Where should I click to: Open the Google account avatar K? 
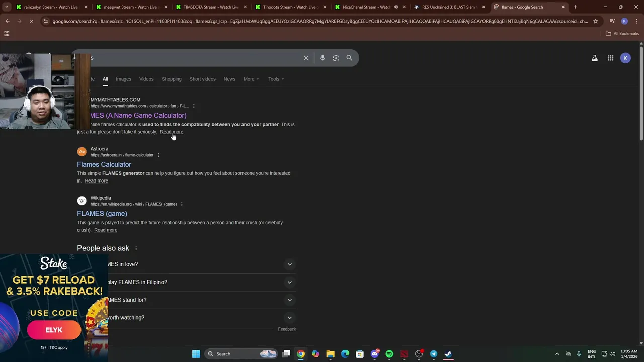(625, 58)
